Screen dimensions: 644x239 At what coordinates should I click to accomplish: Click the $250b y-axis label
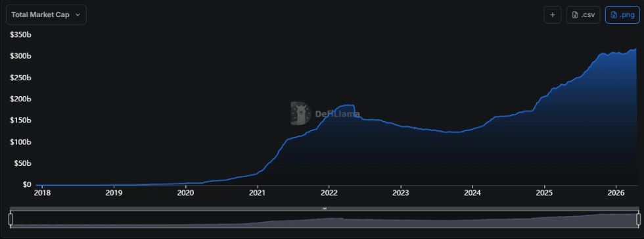tap(20, 78)
